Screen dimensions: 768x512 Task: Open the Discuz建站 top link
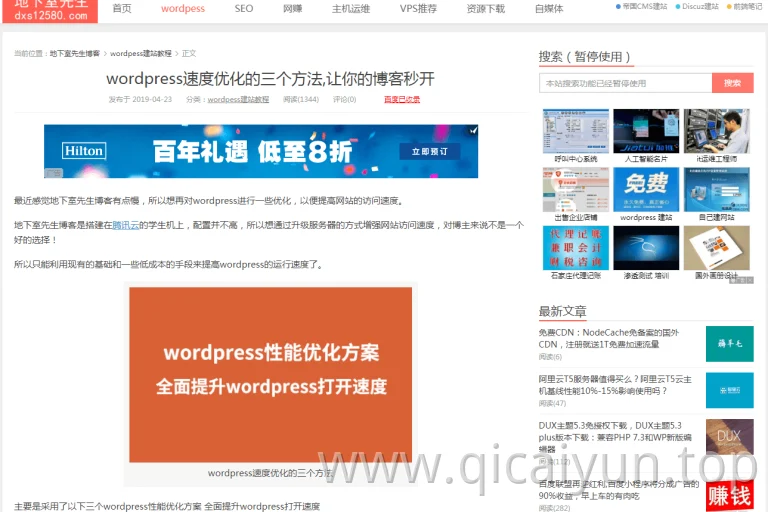pos(697,6)
